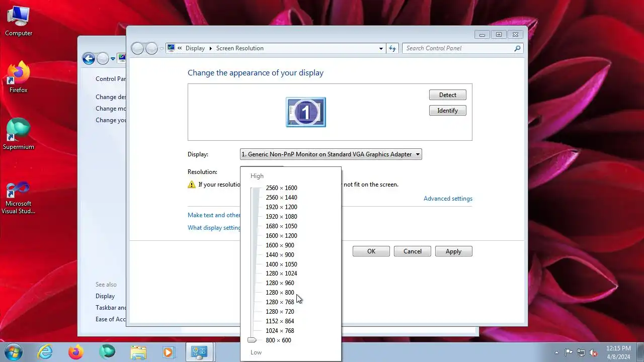This screenshot has height=362, width=644.
Task: Open Microsoft Visual Studio desktop shortcut
Action: pos(19,198)
